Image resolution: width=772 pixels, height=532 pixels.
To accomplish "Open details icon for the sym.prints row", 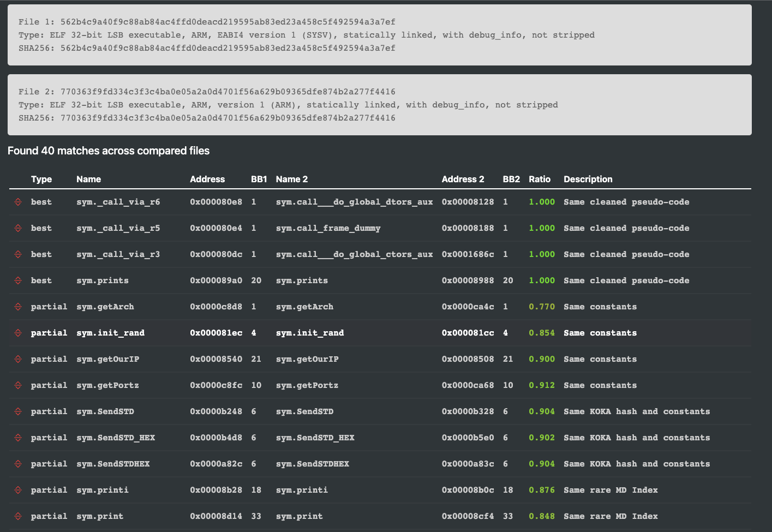I will pos(18,280).
